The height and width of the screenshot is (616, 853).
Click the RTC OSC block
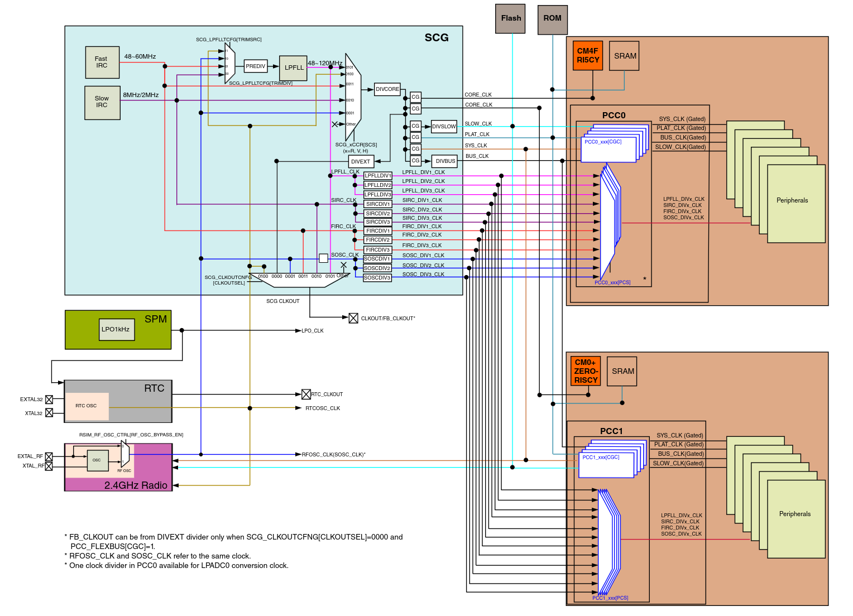[x=87, y=406]
